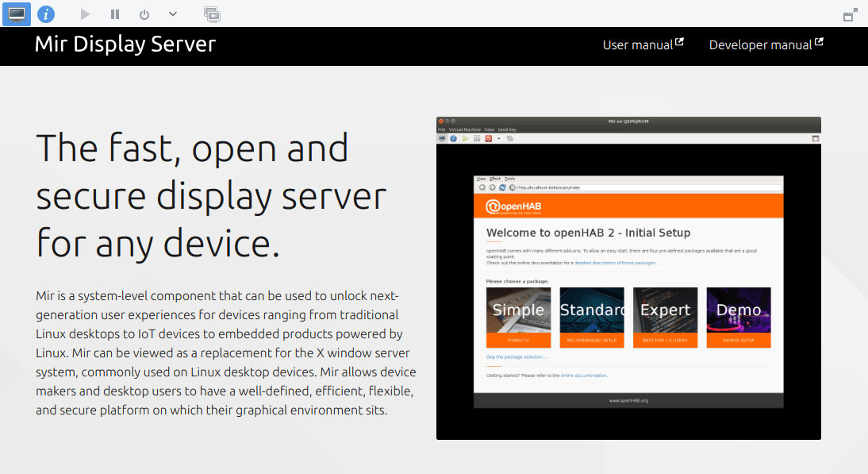This screenshot has width=868, height=474.
Task: Start the virtual machine with play button
Action: (85, 13)
